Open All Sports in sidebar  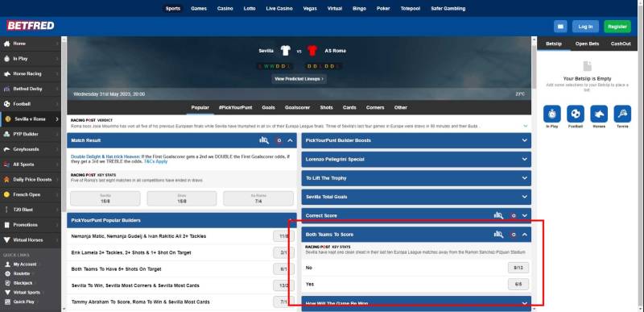pyautogui.click(x=31, y=164)
